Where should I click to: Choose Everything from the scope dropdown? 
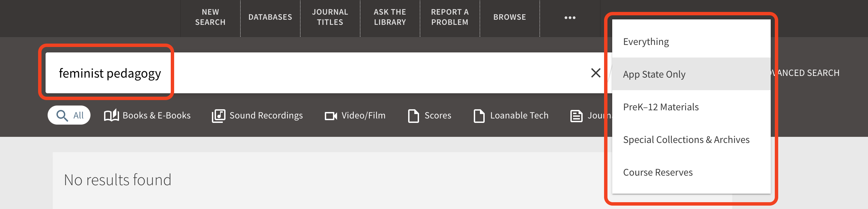pos(646,42)
